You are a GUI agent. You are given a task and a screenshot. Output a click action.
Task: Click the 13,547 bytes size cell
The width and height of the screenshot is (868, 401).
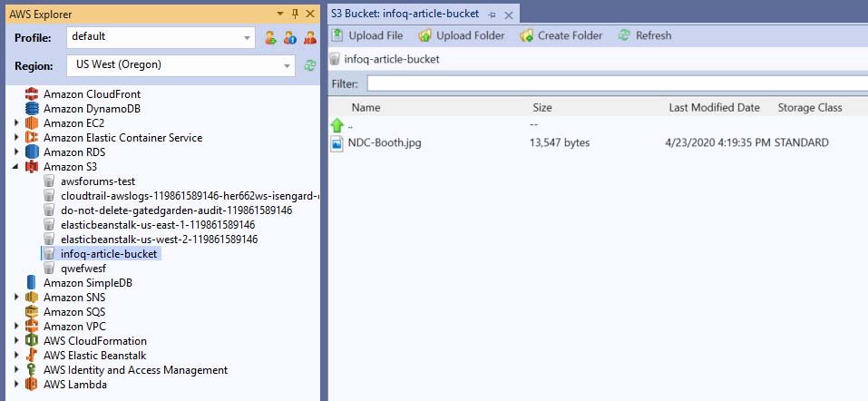tap(560, 143)
